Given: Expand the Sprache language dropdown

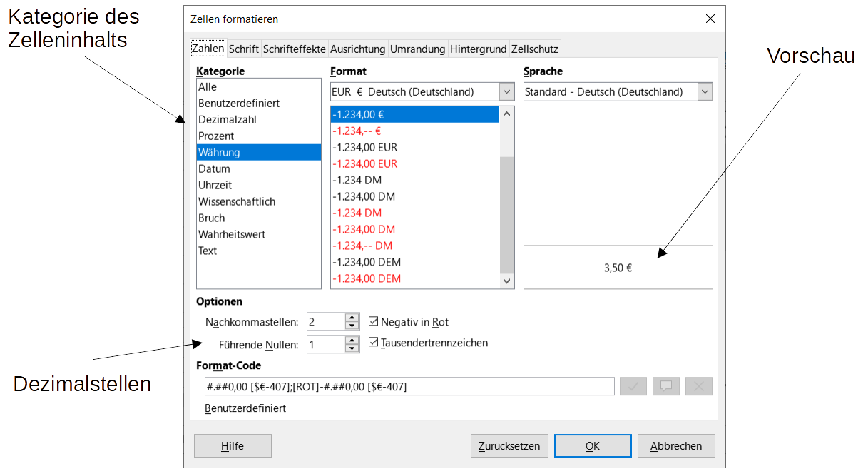Looking at the screenshot, I should point(705,91).
